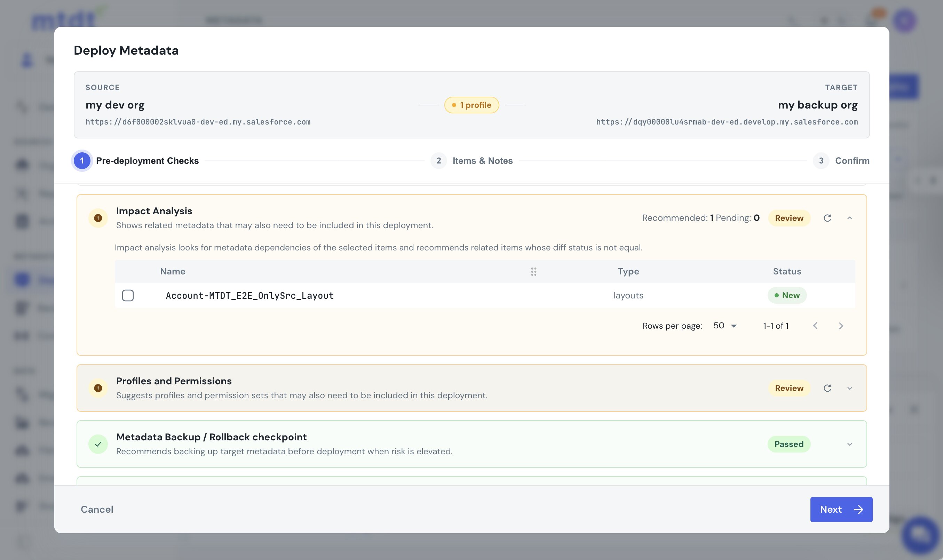Click the Recommended: 1 Pending: 0 text

coord(701,218)
